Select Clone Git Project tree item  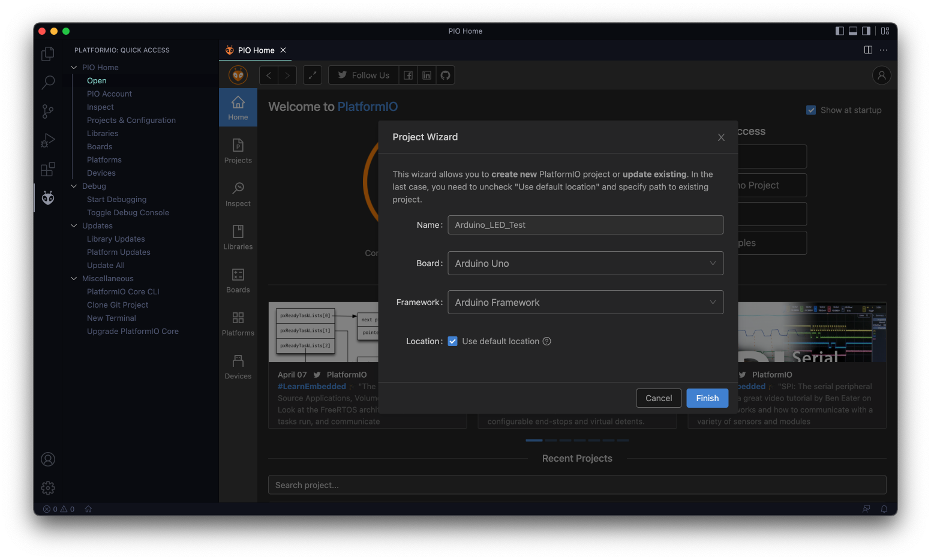click(118, 305)
